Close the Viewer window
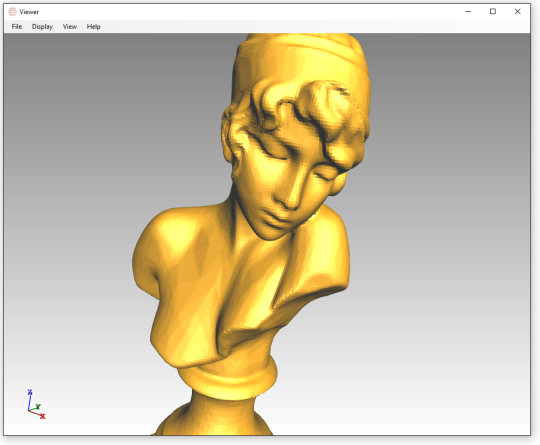The height and width of the screenshot is (445, 540). coord(517,11)
